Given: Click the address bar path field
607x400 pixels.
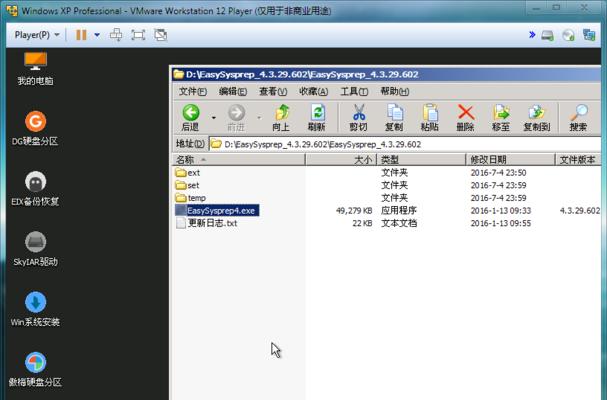Looking at the screenshot, I should pos(405,144).
